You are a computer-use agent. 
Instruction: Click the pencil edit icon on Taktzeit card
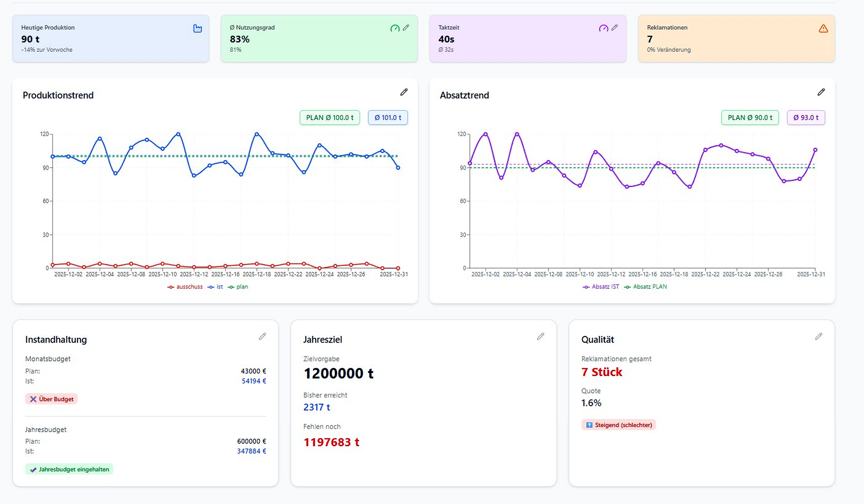pyautogui.click(x=614, y=28)
